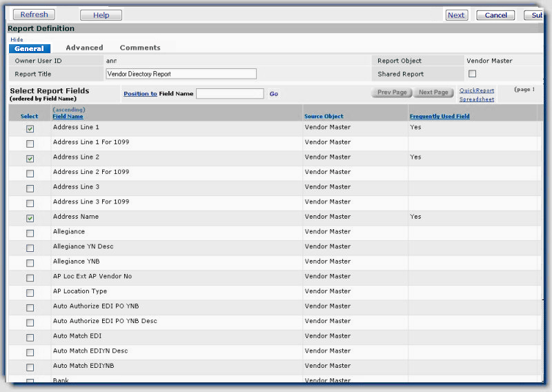552x392 pixels.
Task: Click the Refresh button
Action: coord(34,14)
